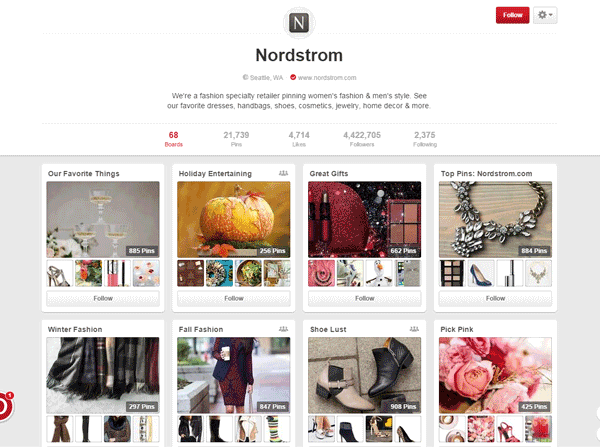The width and height of the screenshot is (600, 447).
Task: View the 4,422,705 Followers tab
Action: (362, 139)
